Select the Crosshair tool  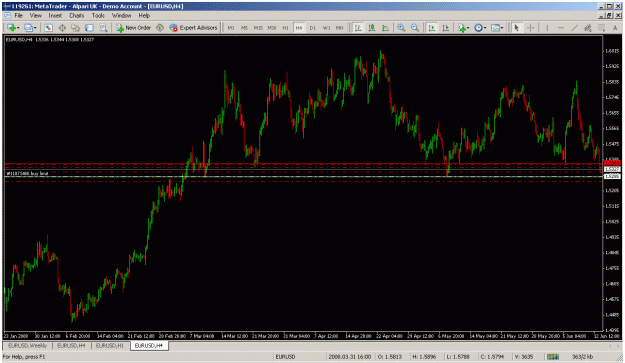(x=531, y=27)
